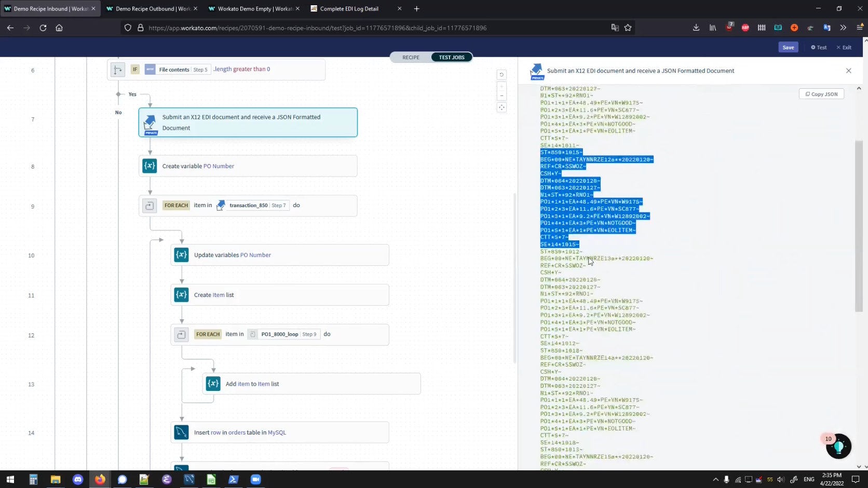Click the MySQL icon on Insert row step
This screenshot has height=488, width=868.
pos(182,432)
